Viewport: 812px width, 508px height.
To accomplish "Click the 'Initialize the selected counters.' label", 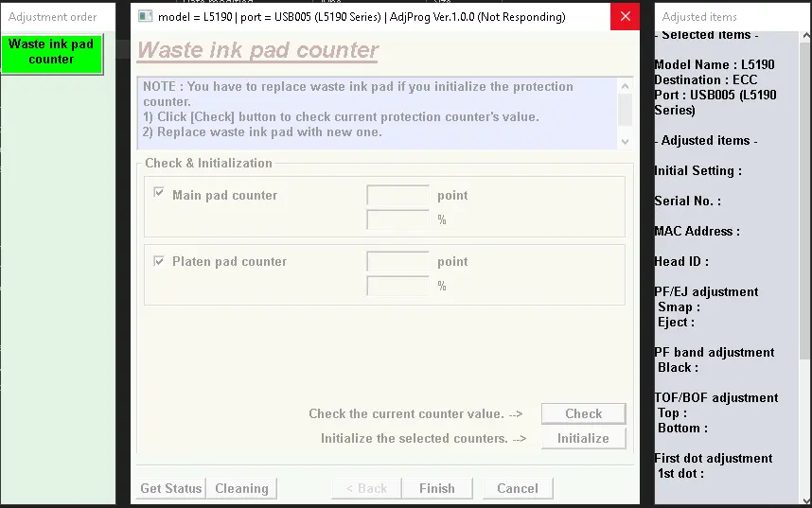I will coord(414,439).
